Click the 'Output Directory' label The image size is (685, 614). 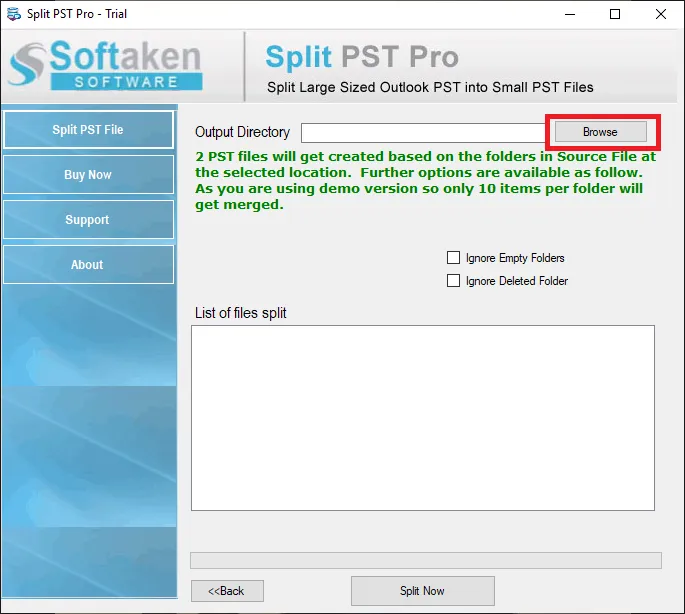click(x=242, y=132)
